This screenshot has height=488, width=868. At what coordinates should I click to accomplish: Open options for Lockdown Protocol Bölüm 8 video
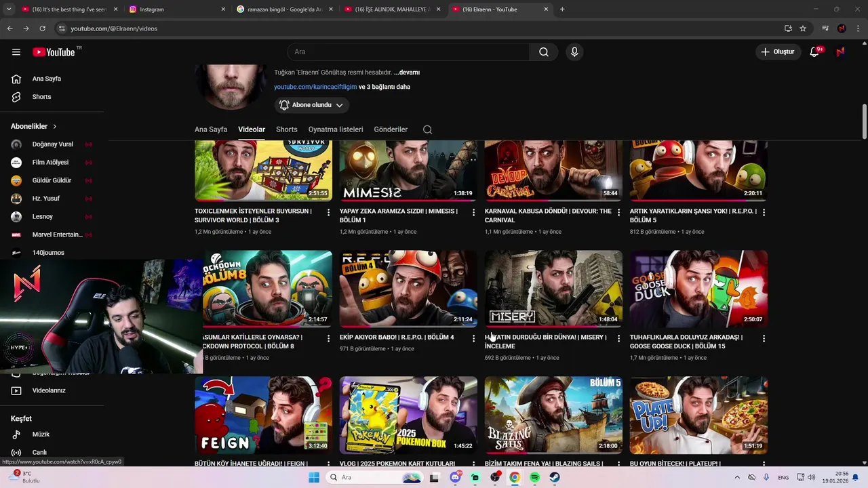[x=329, y=338]
